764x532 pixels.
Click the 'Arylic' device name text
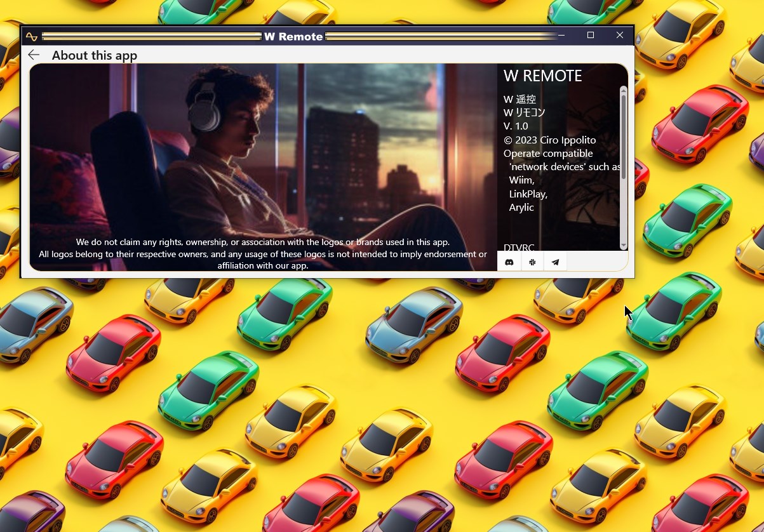(x=521, y=207)
